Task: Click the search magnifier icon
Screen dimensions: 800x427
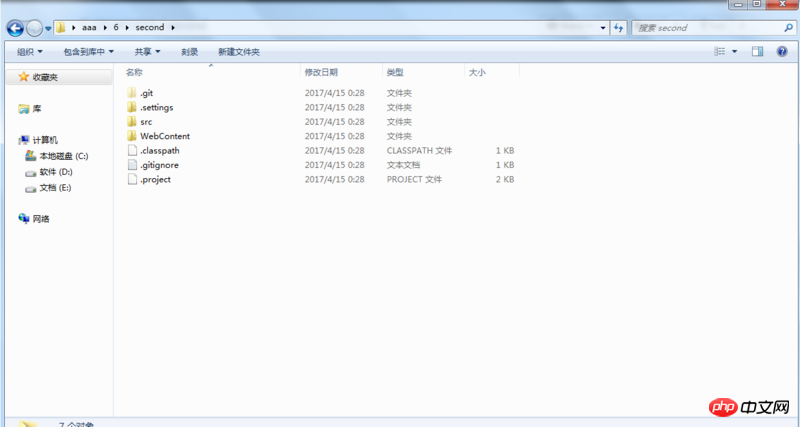Action: [788, 28]
